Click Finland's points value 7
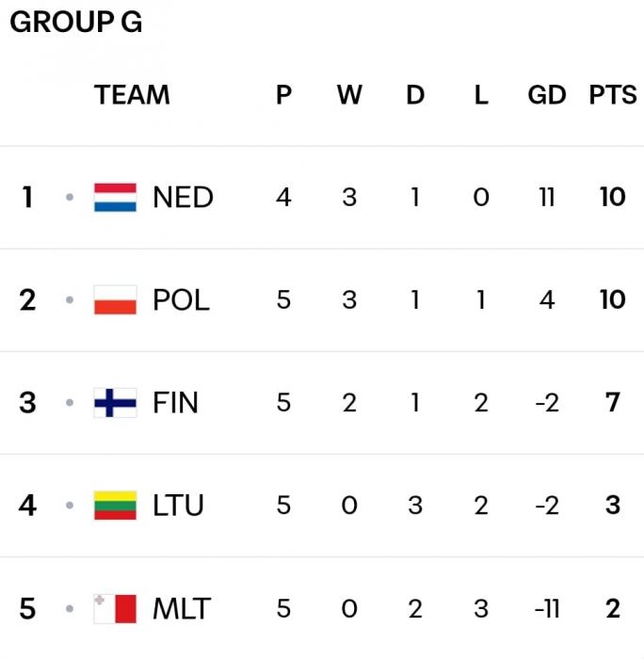 point(612,403)
